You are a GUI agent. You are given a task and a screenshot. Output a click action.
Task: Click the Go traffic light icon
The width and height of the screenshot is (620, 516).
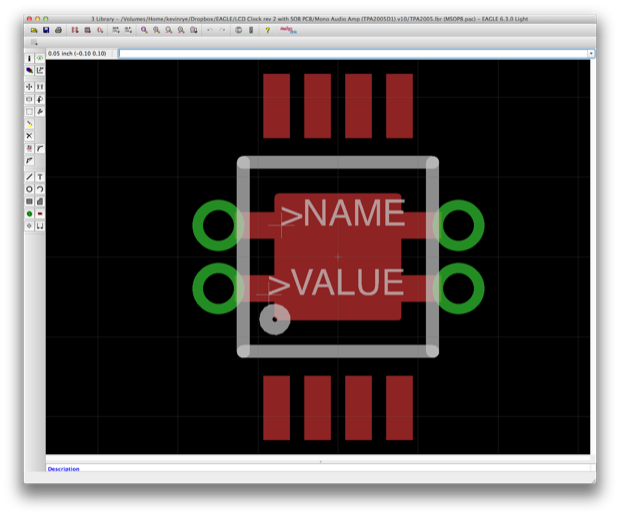coord(251,30)
